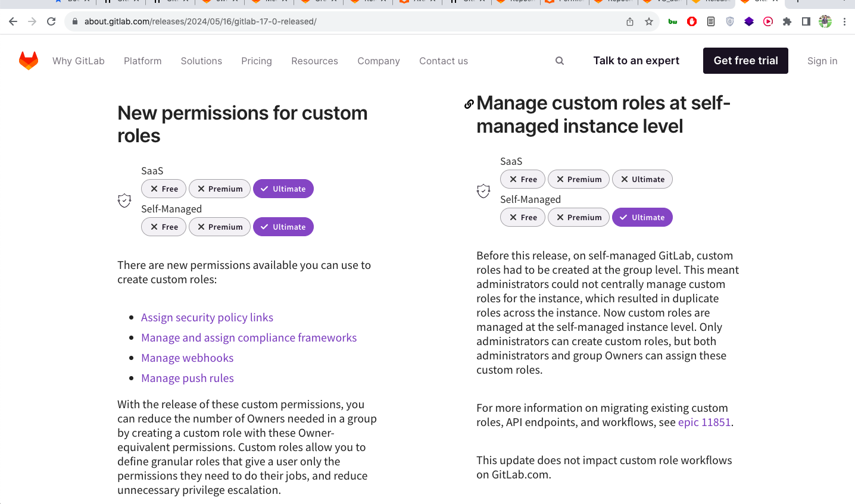
Task: Click the Get free trial button
Action: pyautogui.click(x=745, y=61)
